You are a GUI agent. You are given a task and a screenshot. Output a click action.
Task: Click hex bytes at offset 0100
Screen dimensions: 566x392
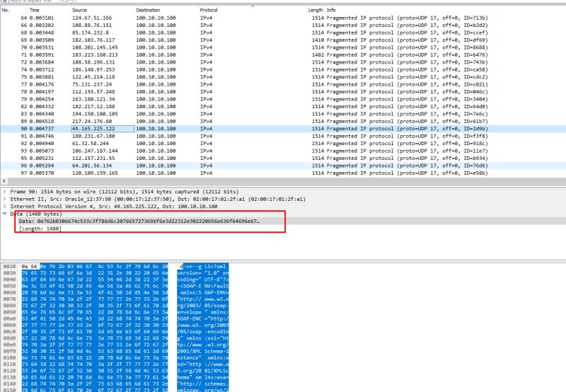(95, 357)
